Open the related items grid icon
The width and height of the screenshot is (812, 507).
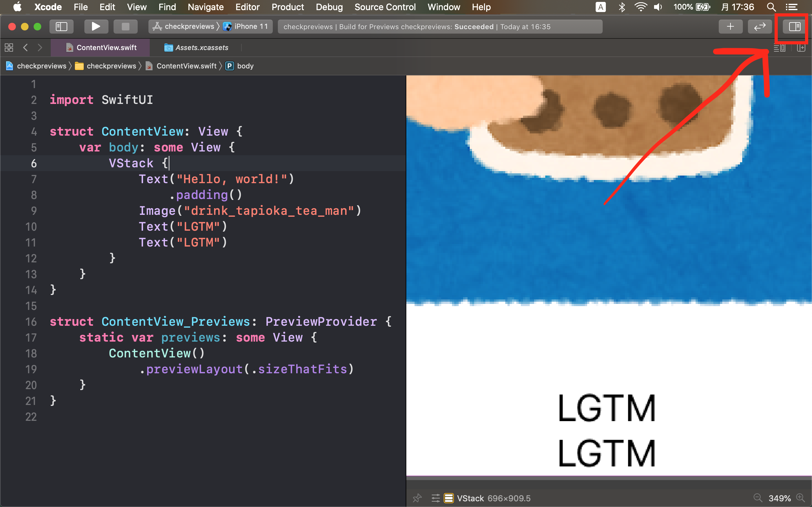coord(9,48)
